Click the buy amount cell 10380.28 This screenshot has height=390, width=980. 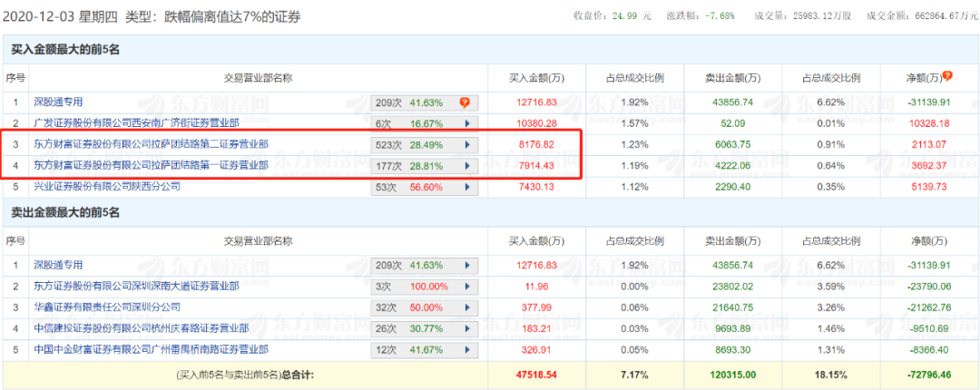click(537, 123)
